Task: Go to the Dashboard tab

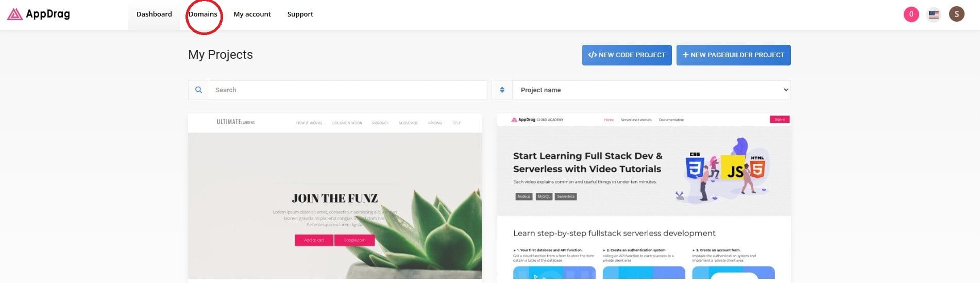Action: tap(154, 14)
